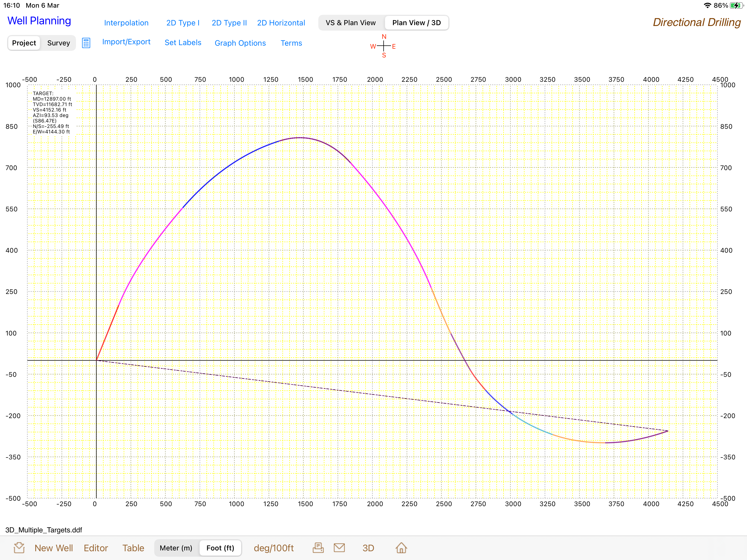
Task: Tap the battery status icon
Action: pyautogui.click(x=736, y=5)
